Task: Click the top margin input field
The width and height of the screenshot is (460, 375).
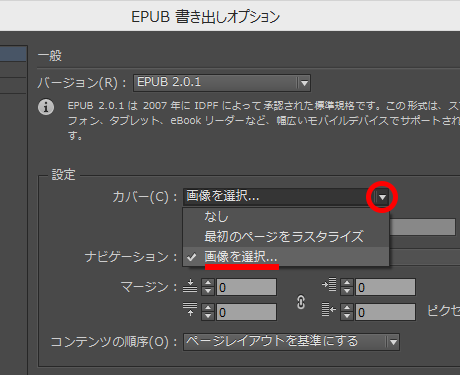Action: pyautogui.click(x=246, y=287)
